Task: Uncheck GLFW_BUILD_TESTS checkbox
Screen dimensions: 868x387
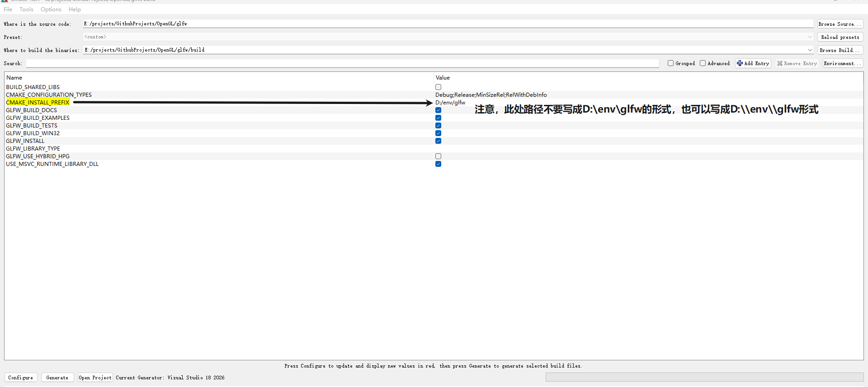Action: 438,126
